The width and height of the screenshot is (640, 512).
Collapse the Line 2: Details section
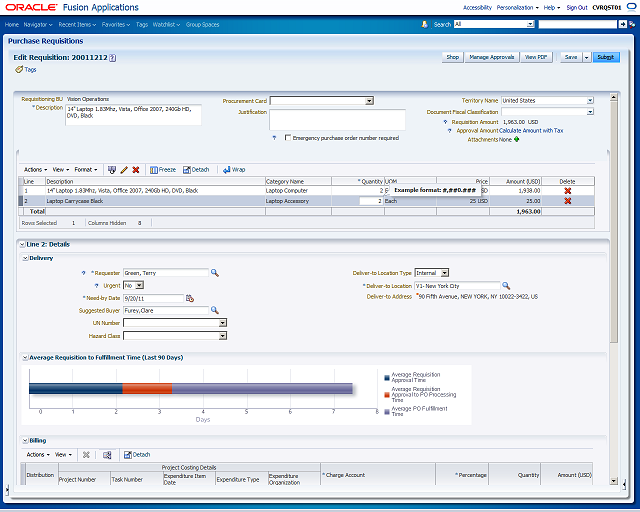22,245
